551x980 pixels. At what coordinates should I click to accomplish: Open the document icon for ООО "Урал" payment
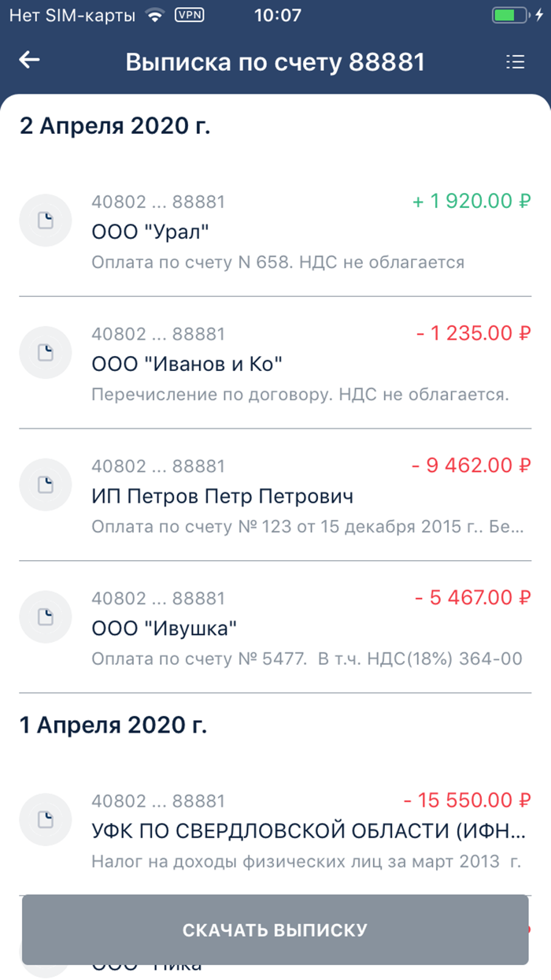(45, 221)
